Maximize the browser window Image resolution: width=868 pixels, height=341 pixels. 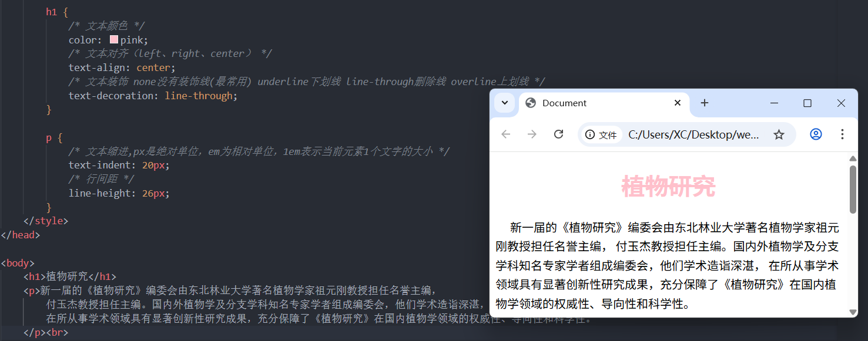(807, 103)
